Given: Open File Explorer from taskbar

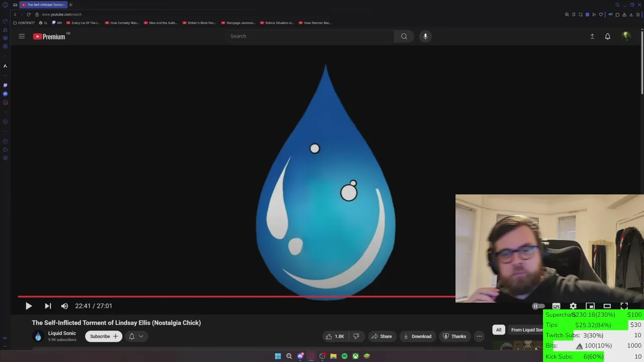Looking at the screenshot, I should point(333,356).
